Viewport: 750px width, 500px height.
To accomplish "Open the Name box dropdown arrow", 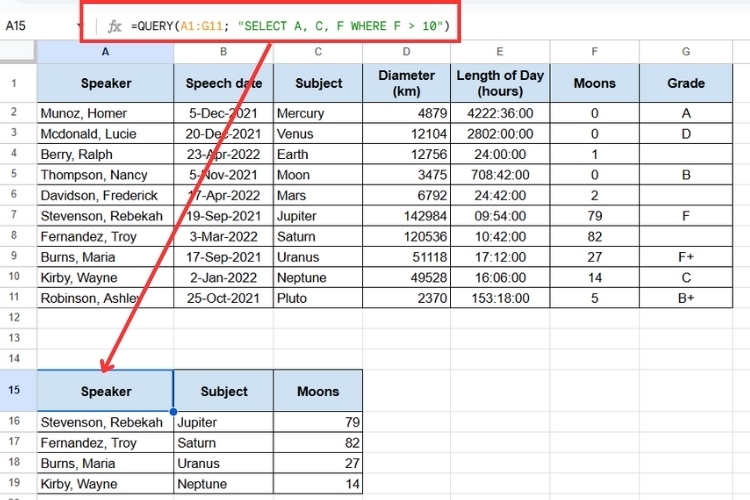I will (x=78, y=26).
